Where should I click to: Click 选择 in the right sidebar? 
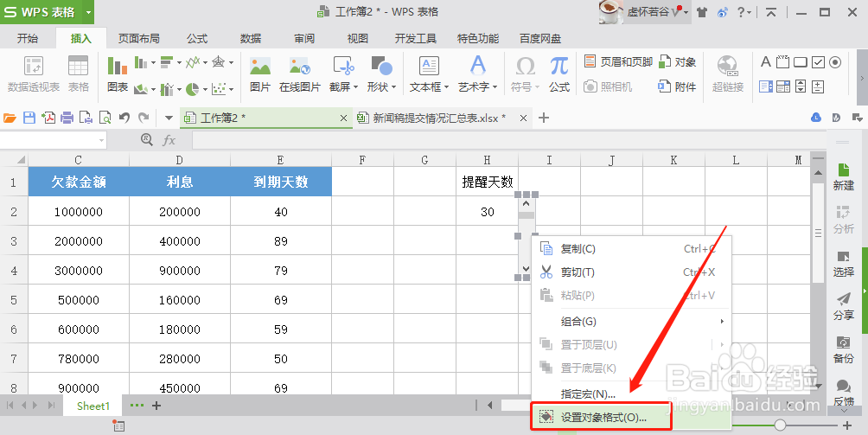click(843, 264)
